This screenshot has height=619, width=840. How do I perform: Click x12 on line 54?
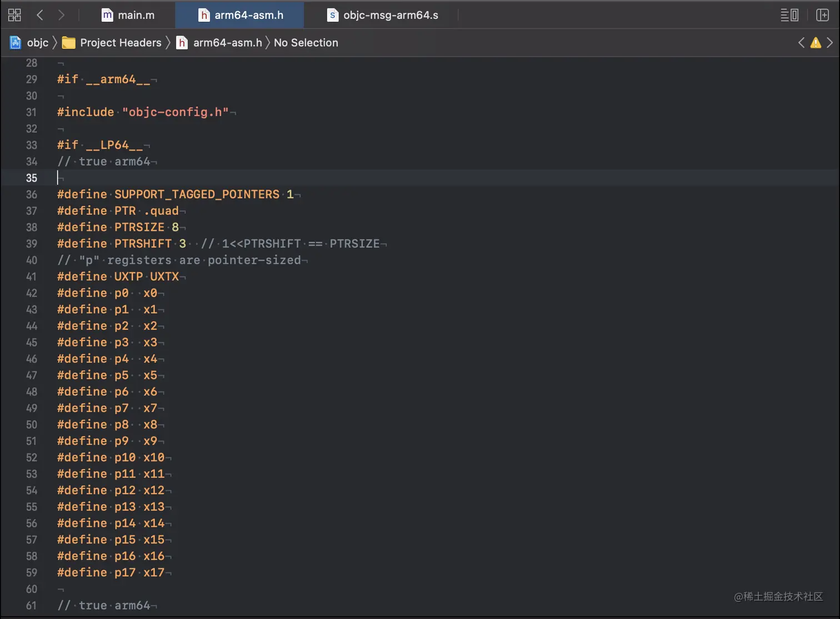tap(154, 491)
